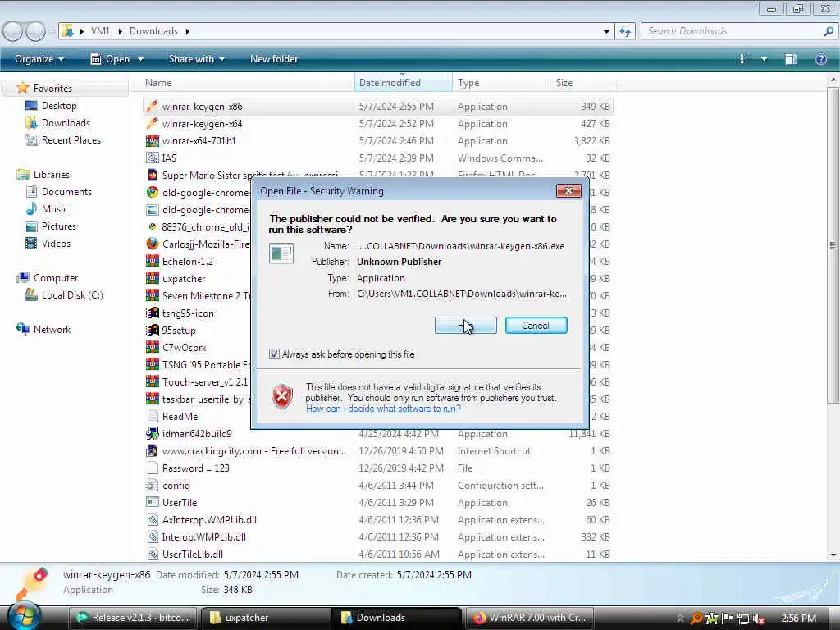Click the Windows Start orb

coord(24,616)
